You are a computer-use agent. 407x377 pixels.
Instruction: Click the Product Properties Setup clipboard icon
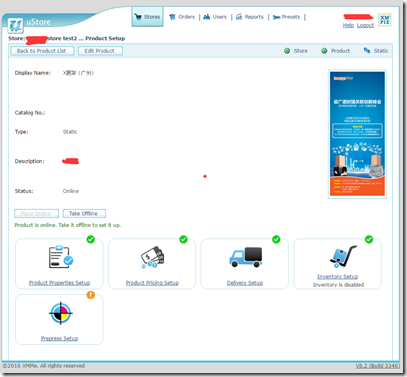click(61, 257)
